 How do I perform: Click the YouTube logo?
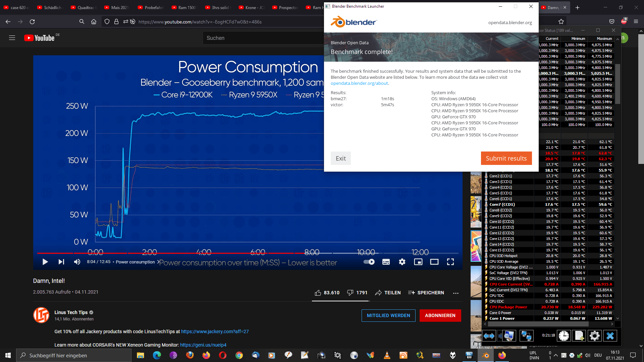(39, 38)
